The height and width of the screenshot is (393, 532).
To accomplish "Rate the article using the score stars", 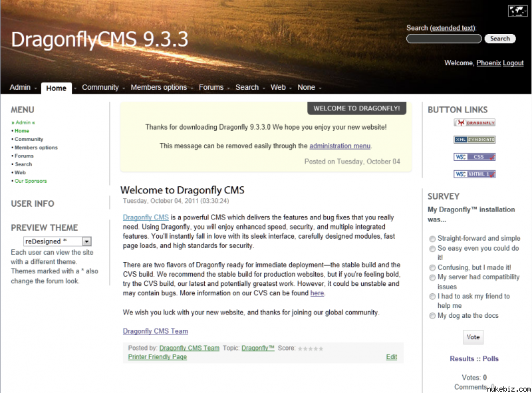I will click(x=311, y=348).
